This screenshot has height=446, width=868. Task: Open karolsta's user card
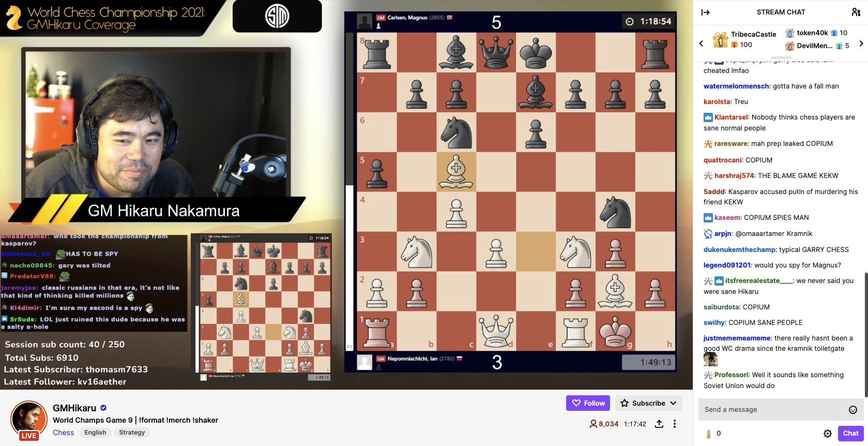717,102
